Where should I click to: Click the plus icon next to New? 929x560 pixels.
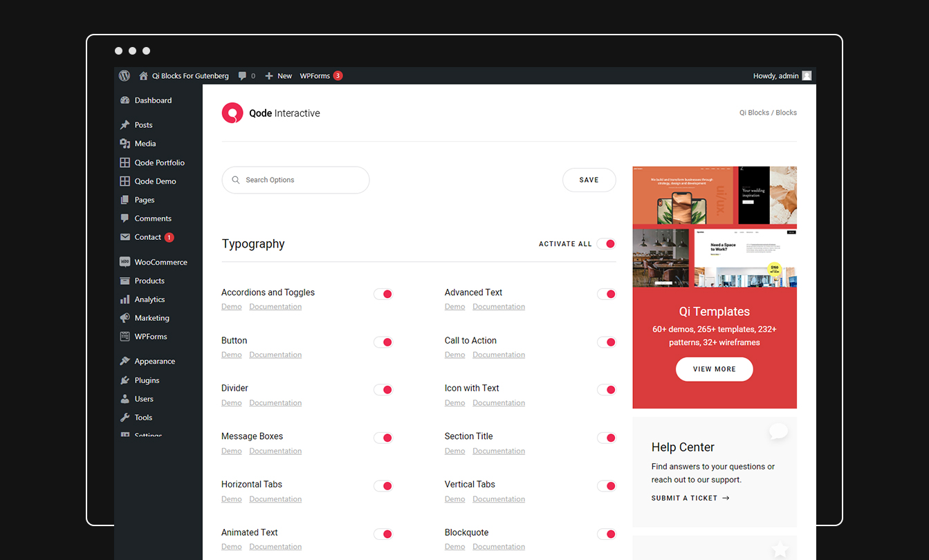click(269, 76)
